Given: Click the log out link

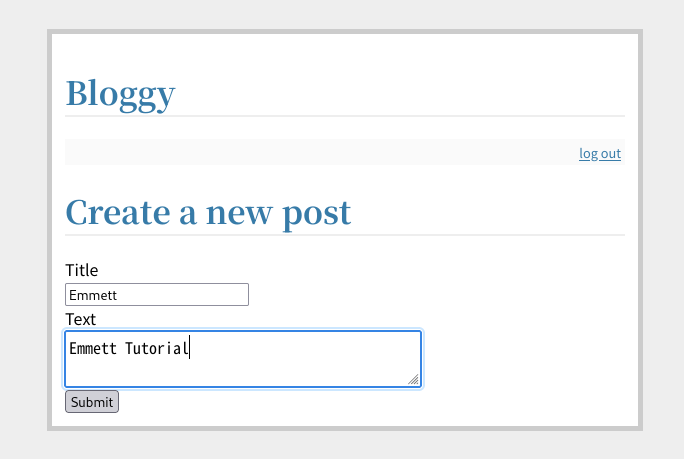Looking at the screenshot, I should click(600, 153).
